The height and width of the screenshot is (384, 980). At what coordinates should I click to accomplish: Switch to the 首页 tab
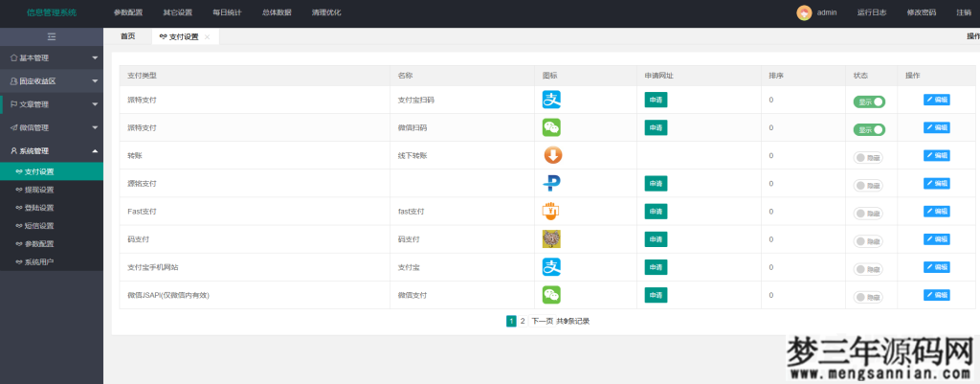[x=127, y=36]
